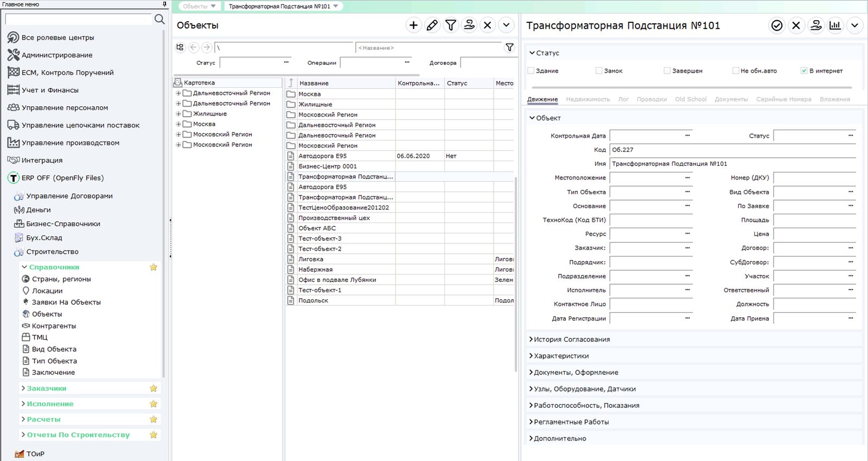The image size is (868, 461).
Task: Pin the Главное меню panel
Action: pos(165,4)
